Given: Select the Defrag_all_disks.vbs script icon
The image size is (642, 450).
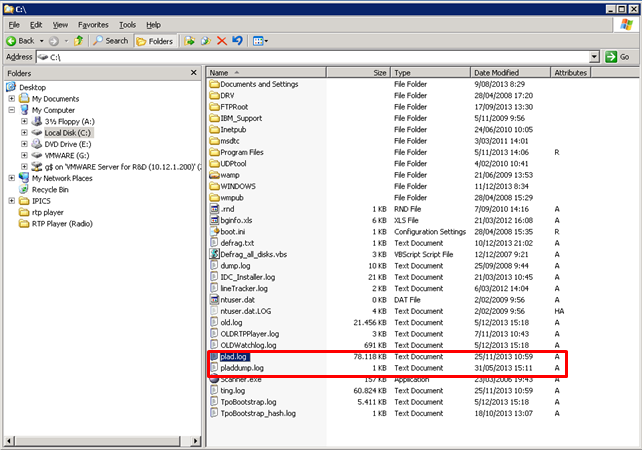Looking at the screenshot, I should point(215,254).
